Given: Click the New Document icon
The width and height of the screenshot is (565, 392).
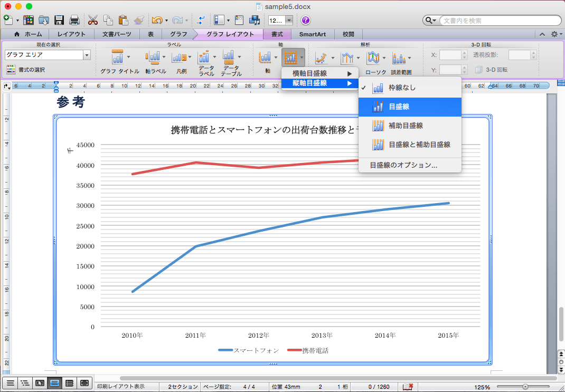Looking at the screenshot, I should (x=8, y=20).
